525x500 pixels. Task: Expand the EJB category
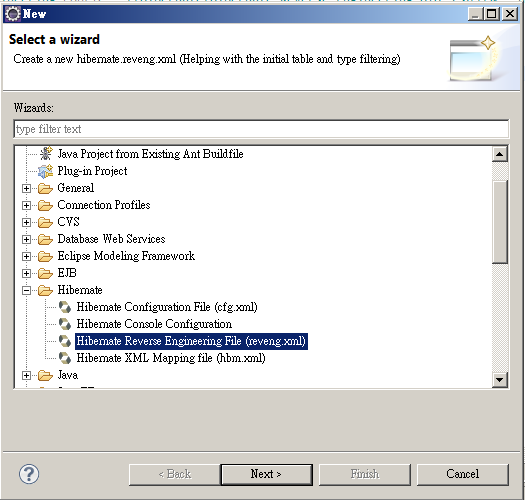(26, 274)
